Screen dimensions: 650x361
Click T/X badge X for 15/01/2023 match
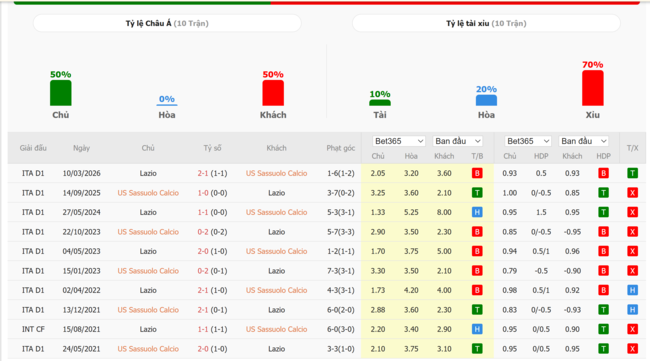click(633, 271)
